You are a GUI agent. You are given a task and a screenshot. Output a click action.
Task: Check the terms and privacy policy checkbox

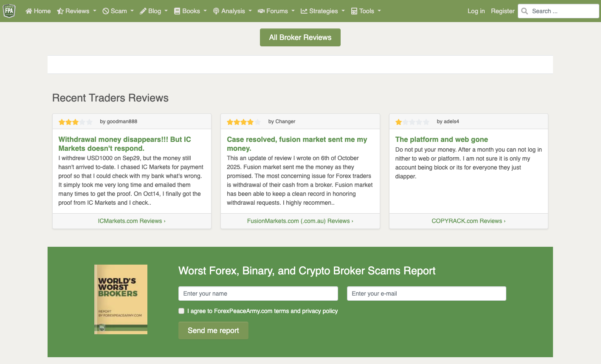(x=181, y=311)
